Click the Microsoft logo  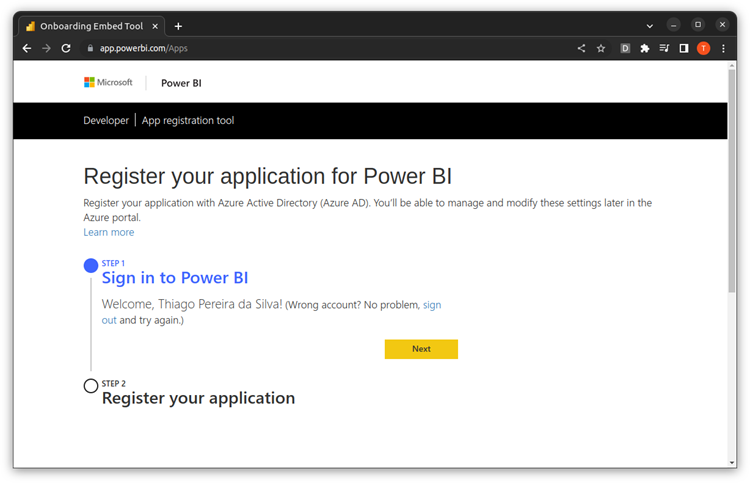108,83
